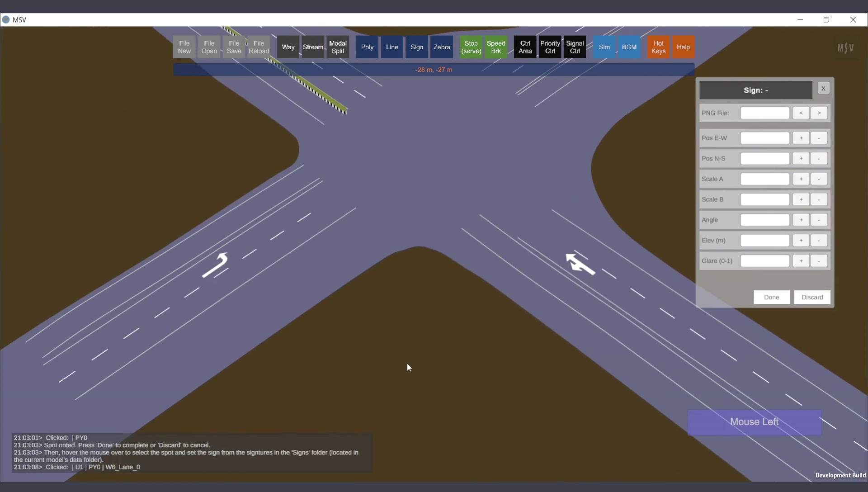The height and width of the screenshot is (492, 868).
Task: Decrease Angle with minus button
Action: pos(819,220)
